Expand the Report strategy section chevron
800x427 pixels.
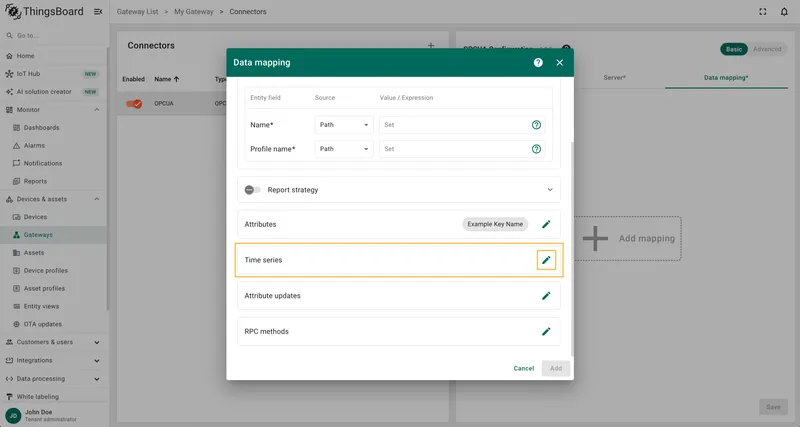550,190
